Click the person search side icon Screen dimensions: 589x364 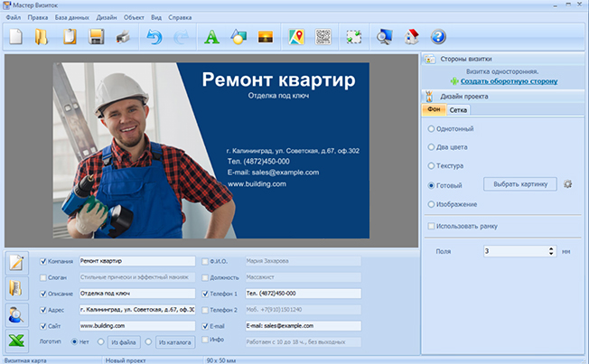(17, 315)
